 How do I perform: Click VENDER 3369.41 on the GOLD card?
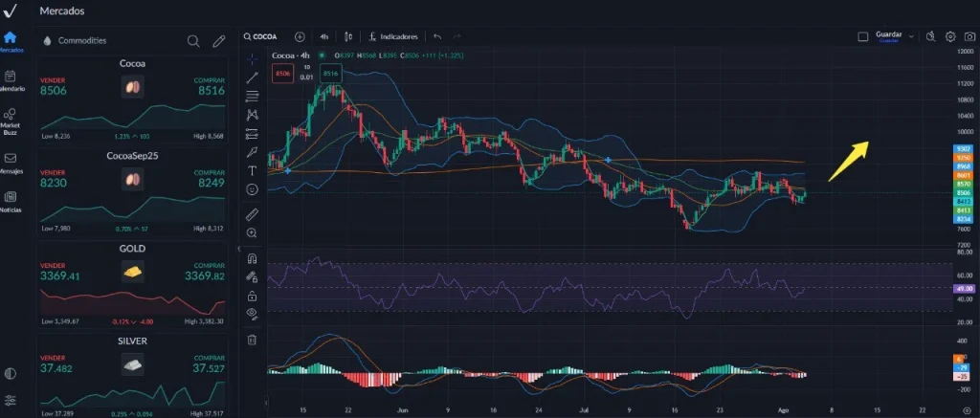coord(59,272)
